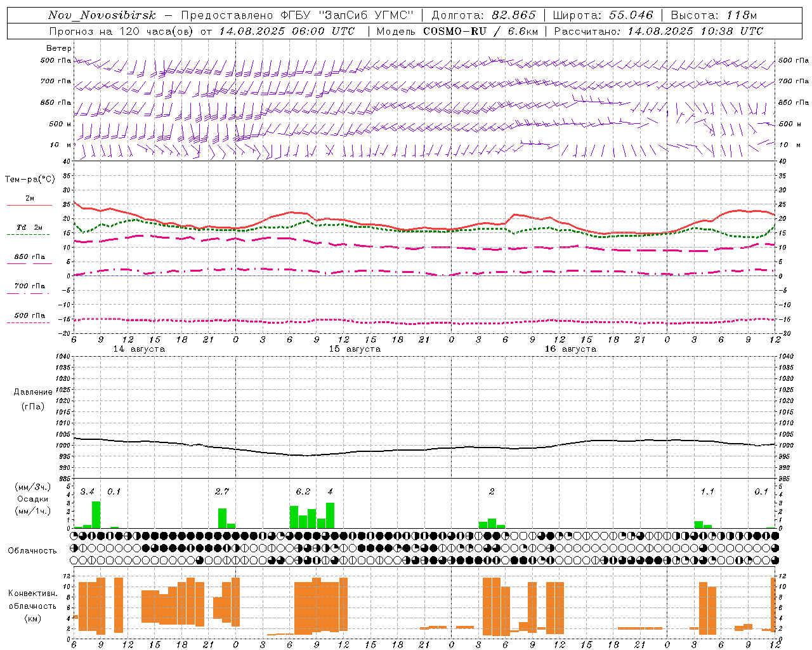This screenshot has height=650, width=812.
Task: Click the "3.4" three-hour precipitation total
Action: point(88,492)
